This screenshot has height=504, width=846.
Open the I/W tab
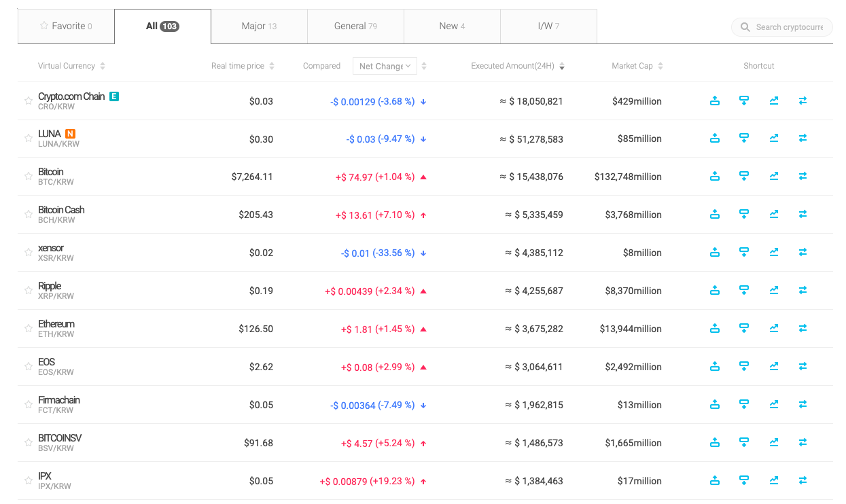click(x=548, y=26)
